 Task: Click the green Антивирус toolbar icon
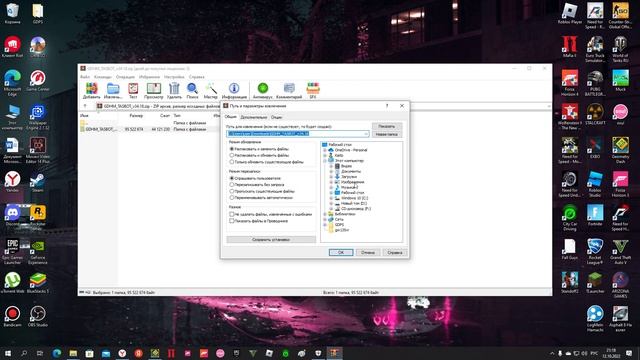tap(262, 90)
